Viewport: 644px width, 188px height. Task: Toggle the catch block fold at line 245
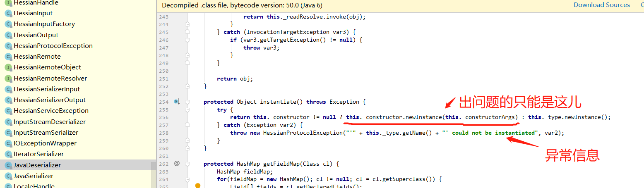coord(187,32)
